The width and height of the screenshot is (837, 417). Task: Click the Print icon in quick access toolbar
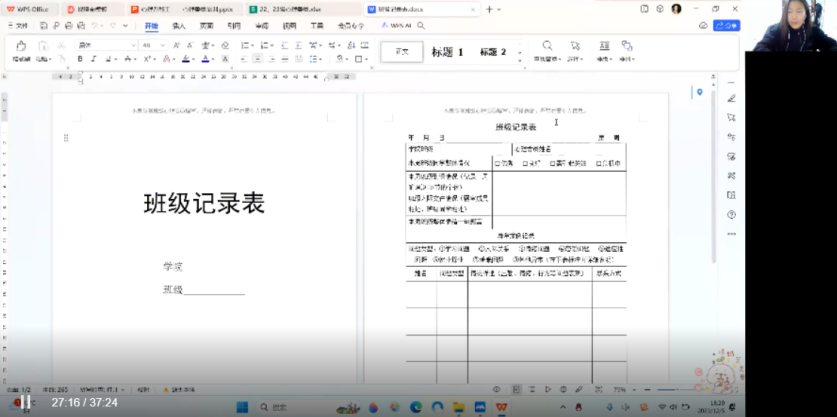pos(69,25)
